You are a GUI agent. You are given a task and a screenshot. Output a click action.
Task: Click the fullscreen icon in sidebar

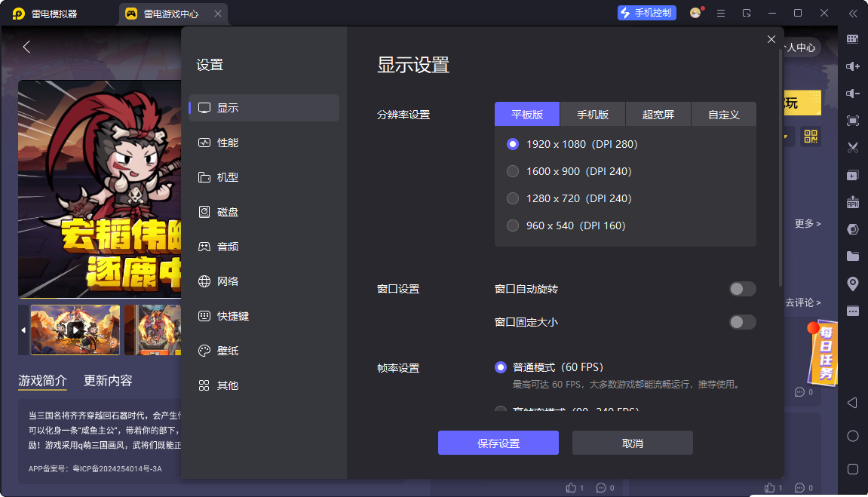(x=853, y=121)
